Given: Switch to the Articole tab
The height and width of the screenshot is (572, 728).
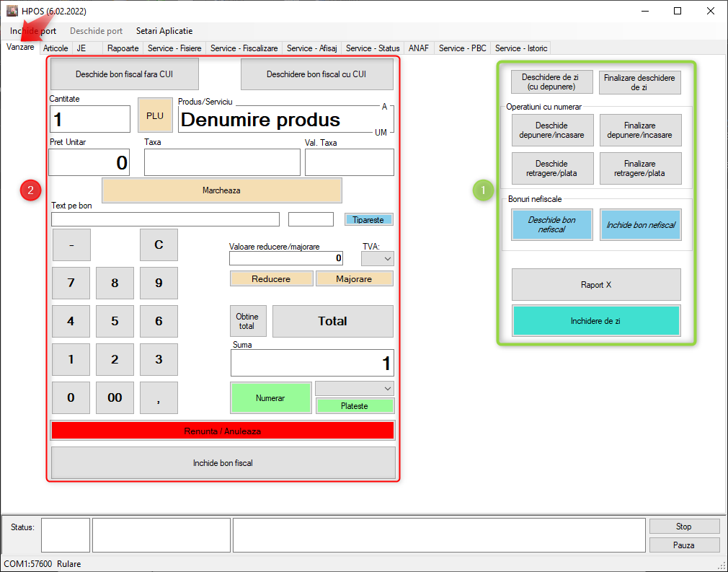Looking at the screenshot, I should tap(56, 48).
